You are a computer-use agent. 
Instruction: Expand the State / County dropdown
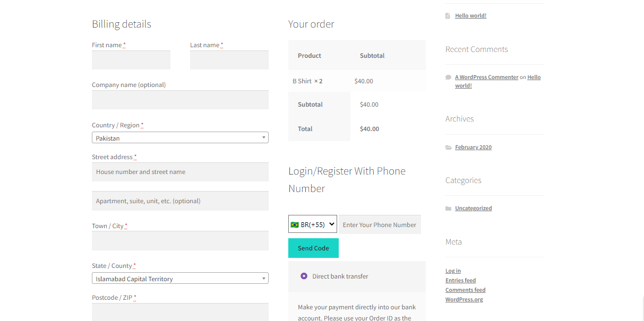click(x=180, y=279)
